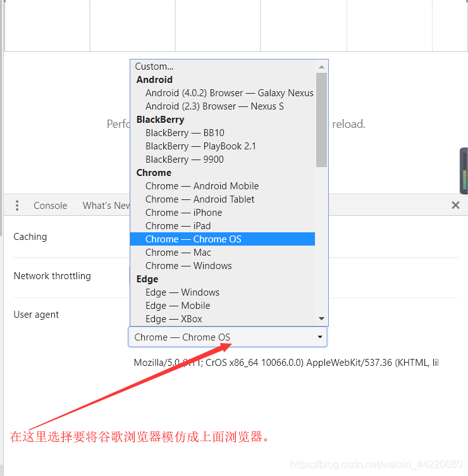Viewport: 468px width, 476px height.
Task: Click the Android group header
Action: [154, 80]
